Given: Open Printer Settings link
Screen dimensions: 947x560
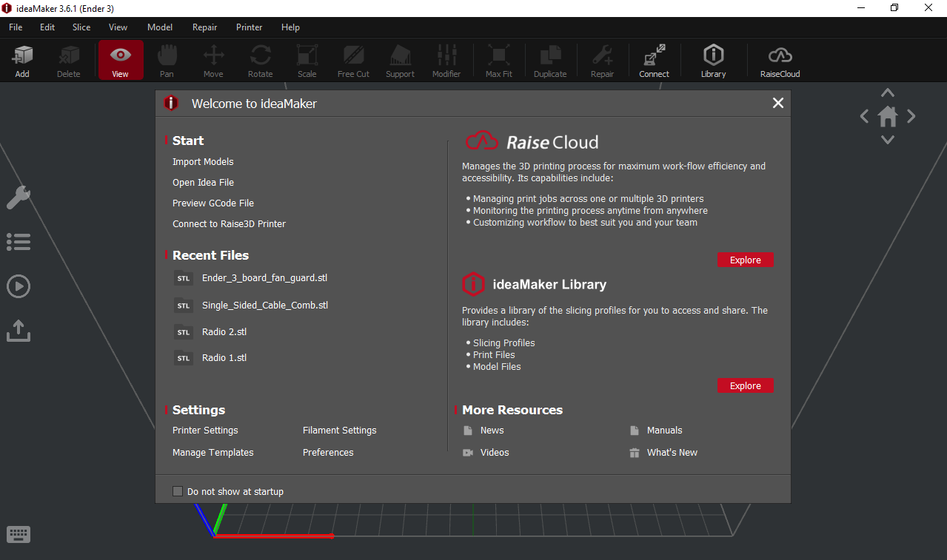Looking at the screenshot, I should tap(205, 430).
